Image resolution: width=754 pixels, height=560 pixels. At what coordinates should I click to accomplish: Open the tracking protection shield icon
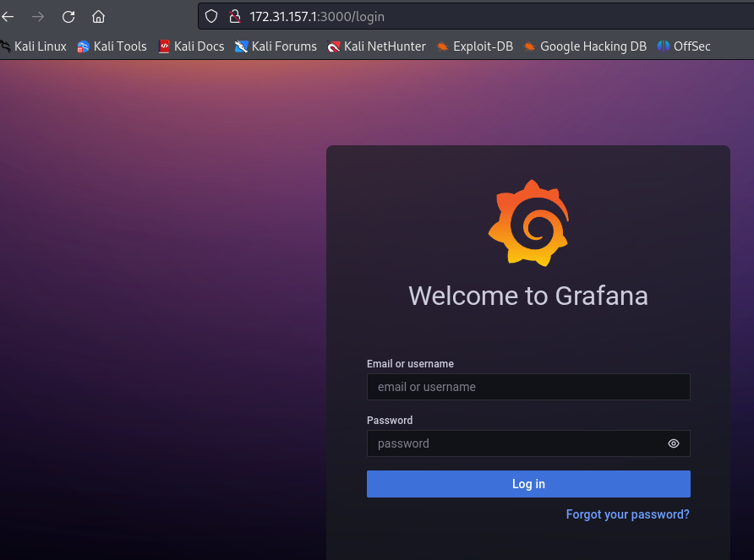click(212, 17)
